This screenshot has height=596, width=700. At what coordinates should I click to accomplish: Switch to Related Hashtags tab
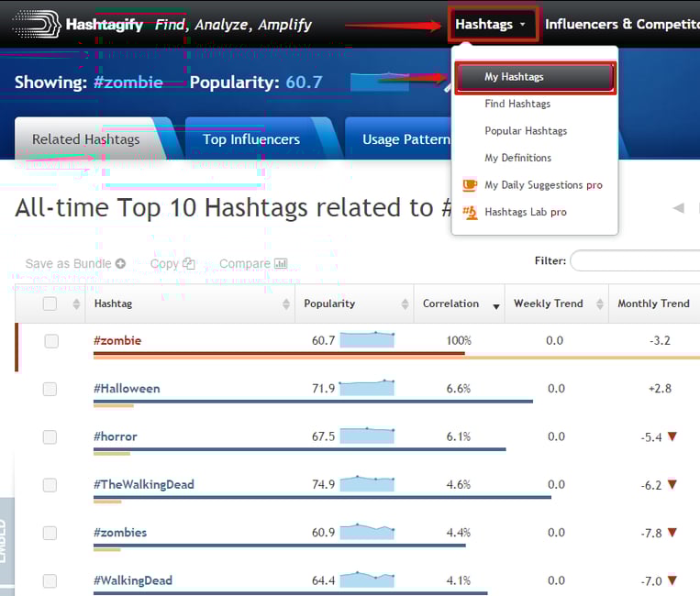tap(85, 139)
